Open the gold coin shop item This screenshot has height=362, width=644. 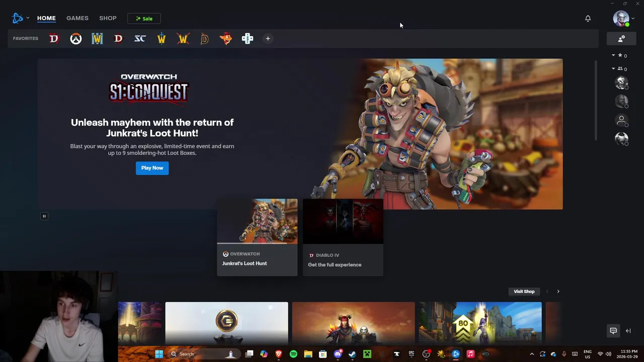(x=226, y=323)
